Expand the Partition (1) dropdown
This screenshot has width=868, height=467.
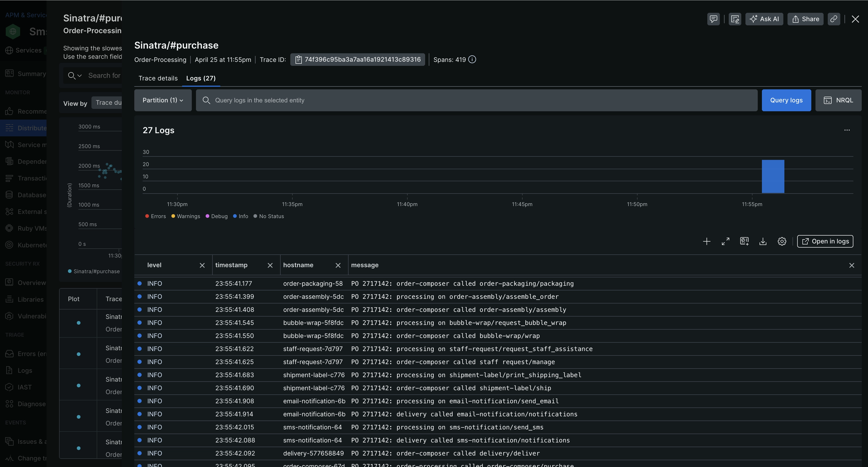(163, 100)
